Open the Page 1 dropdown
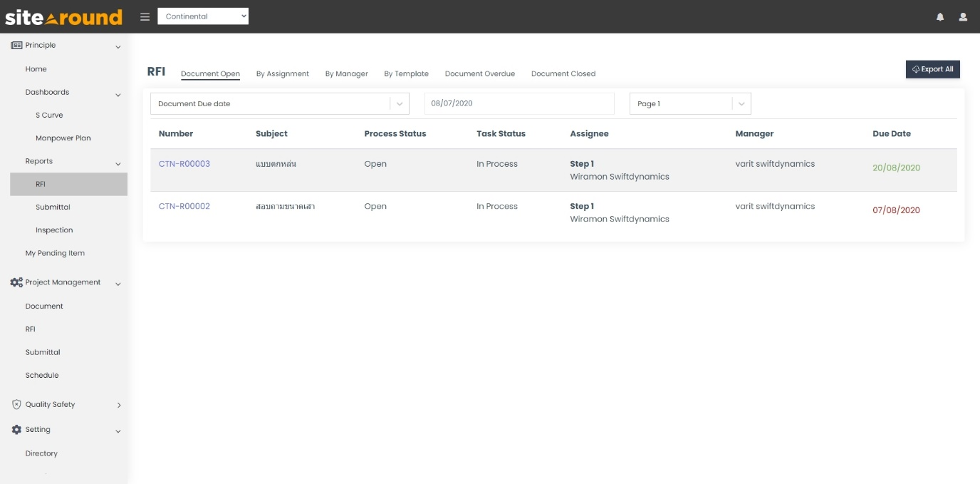The image size is (980, 484). click(x=689, y=103)
